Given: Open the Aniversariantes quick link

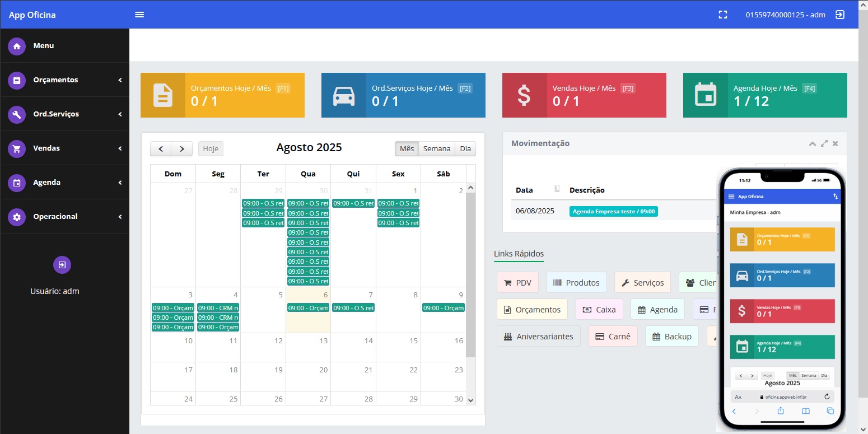Looking at the screenshot, I should [538, 336].
